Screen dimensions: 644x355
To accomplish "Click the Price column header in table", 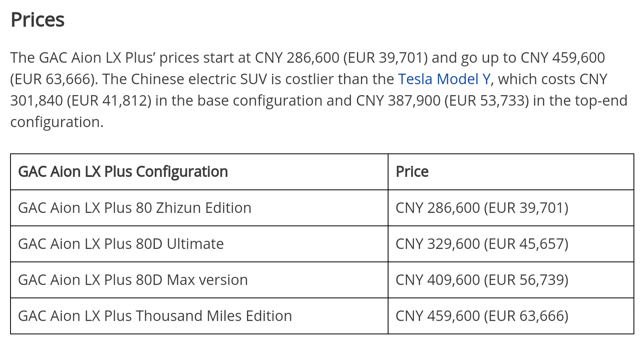I will (x=412, y=172).
